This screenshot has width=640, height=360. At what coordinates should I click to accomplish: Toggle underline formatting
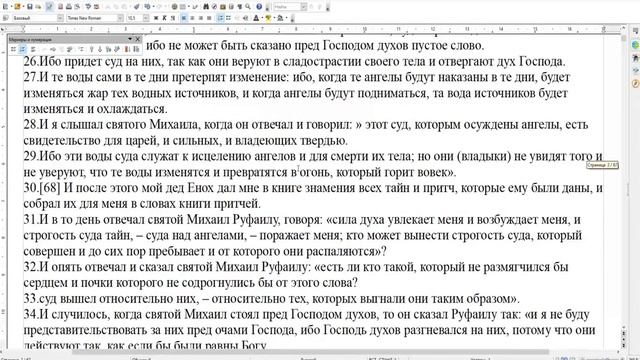click(173, 18)
